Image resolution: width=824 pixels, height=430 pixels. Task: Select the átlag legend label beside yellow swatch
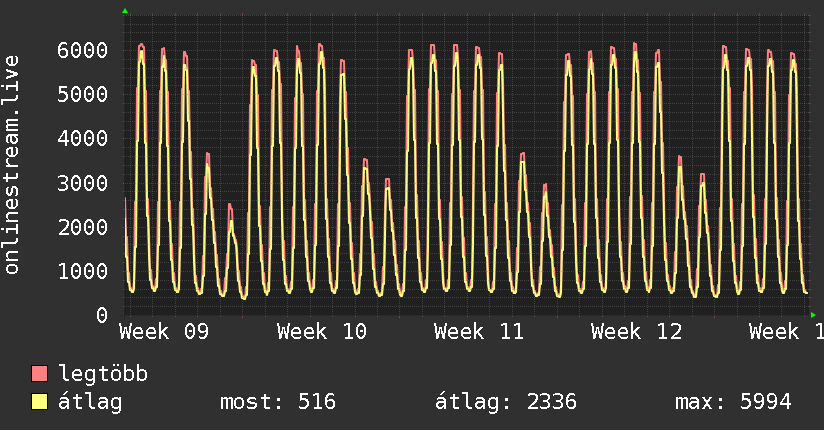tap(90, 402)
